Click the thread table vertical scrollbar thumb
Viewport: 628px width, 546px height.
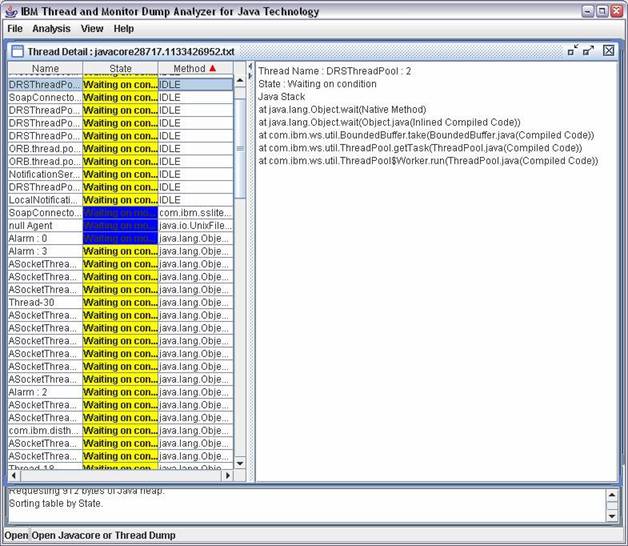240,149
